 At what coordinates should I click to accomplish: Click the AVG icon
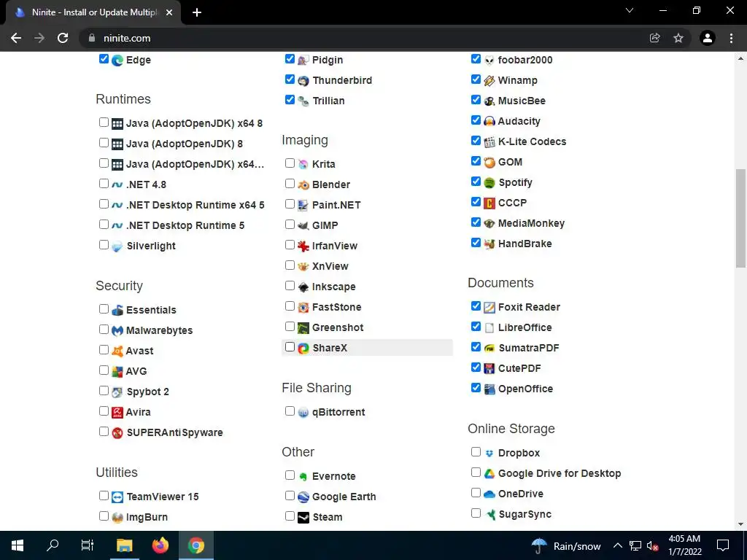(117, 371)
